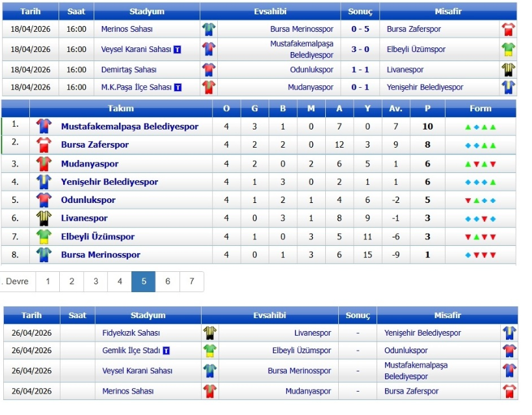Click the T icon beside Gemlik İlçe Stadı

coord(166,351)
